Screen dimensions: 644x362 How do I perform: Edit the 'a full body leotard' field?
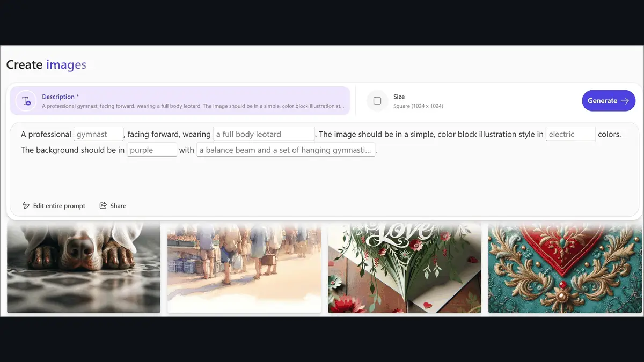coord(264,134)
